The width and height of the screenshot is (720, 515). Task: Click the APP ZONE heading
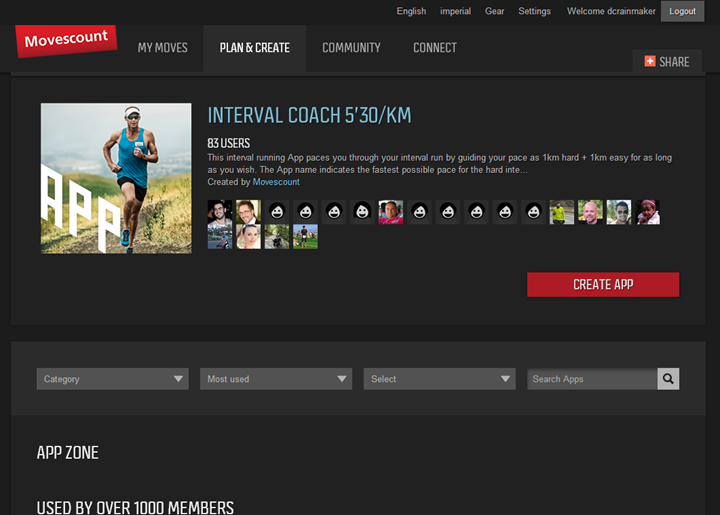coord(68,453)
